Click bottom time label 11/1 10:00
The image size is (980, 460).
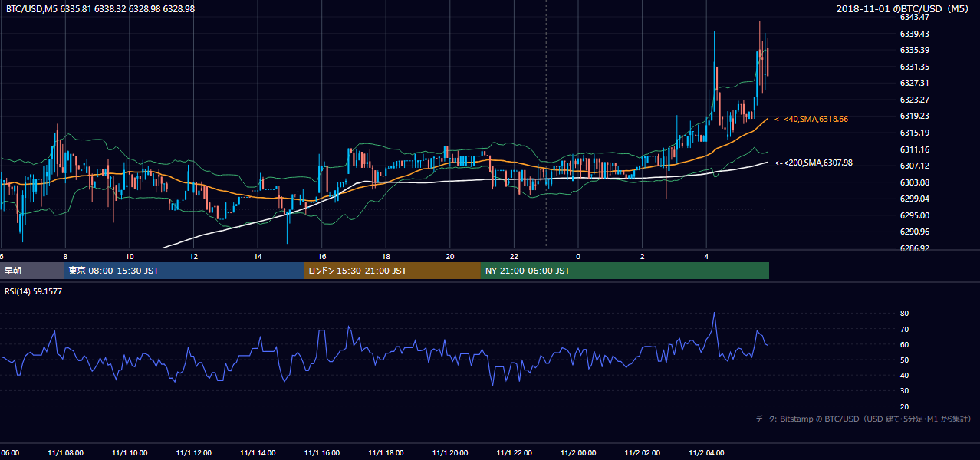tap(130, 452)
